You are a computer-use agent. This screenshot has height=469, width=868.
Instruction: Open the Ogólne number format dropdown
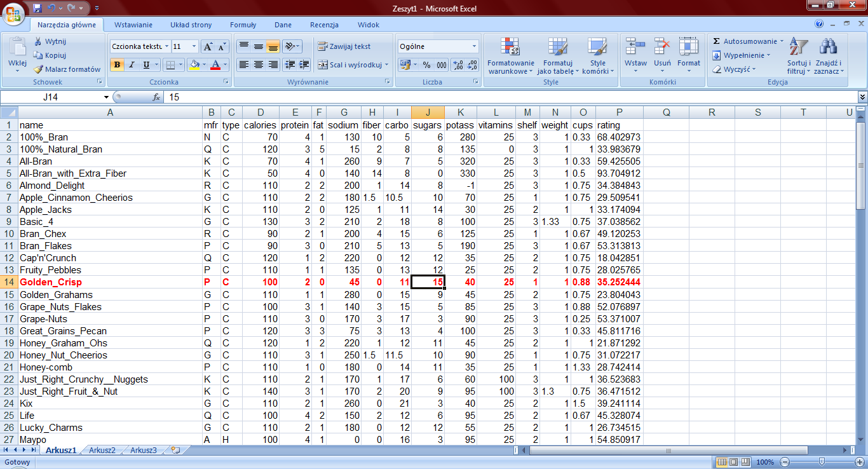(x=474, y=46)
